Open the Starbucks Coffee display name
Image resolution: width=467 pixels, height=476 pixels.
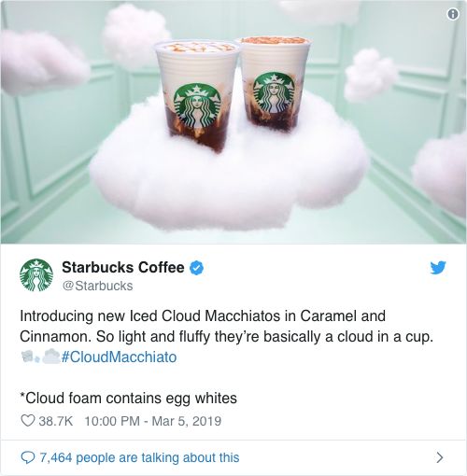tap(123, 268)
